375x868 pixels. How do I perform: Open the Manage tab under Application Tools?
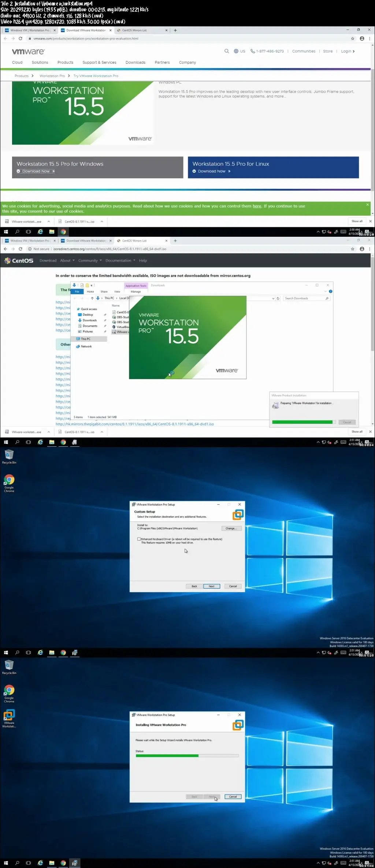tap(135, 292)
